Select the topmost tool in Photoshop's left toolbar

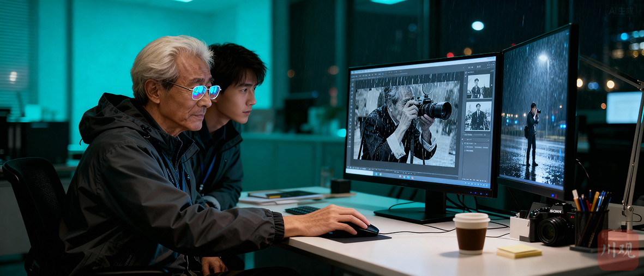(x=352, y=83)
